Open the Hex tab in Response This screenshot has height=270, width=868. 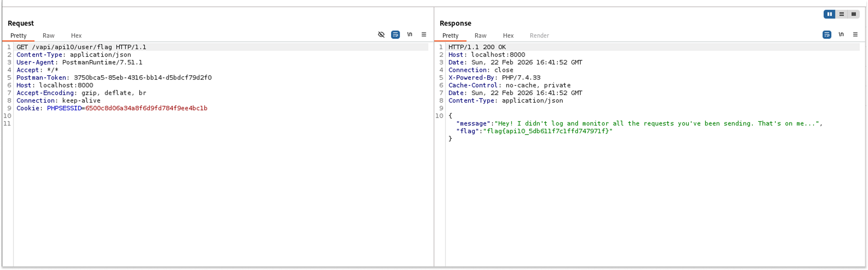coord(508,36)
